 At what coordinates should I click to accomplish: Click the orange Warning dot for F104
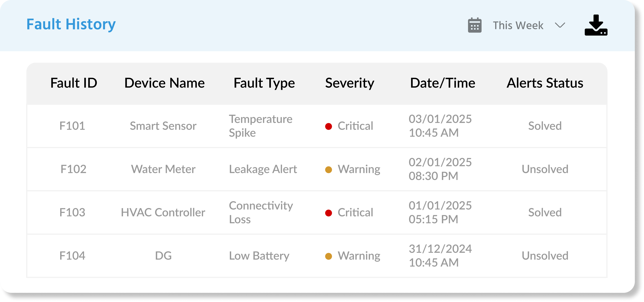(328, 256)
